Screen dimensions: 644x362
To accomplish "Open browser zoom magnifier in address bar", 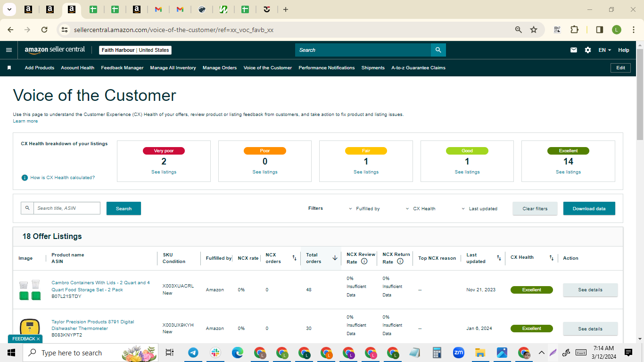I will pos(519,30).
